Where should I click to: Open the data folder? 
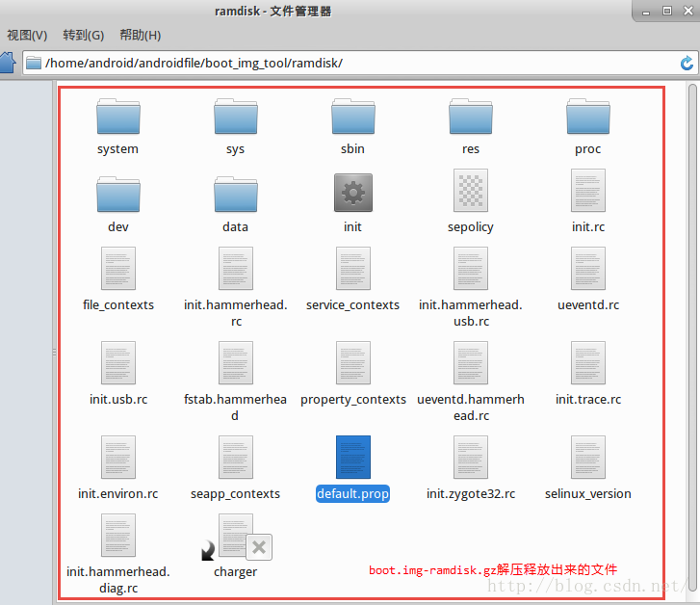(x=236, y=195)
